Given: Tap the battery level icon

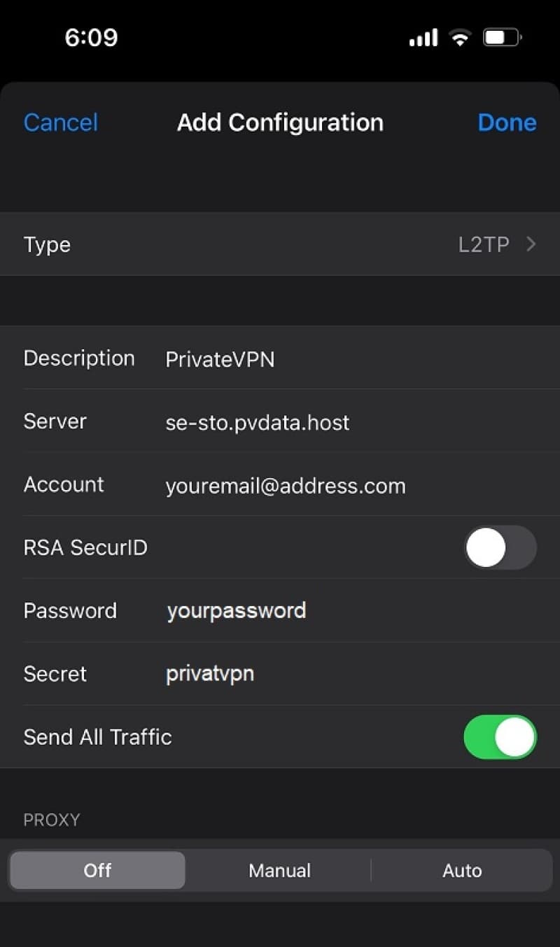Looking at the screenshot, I should pos(502,38).
